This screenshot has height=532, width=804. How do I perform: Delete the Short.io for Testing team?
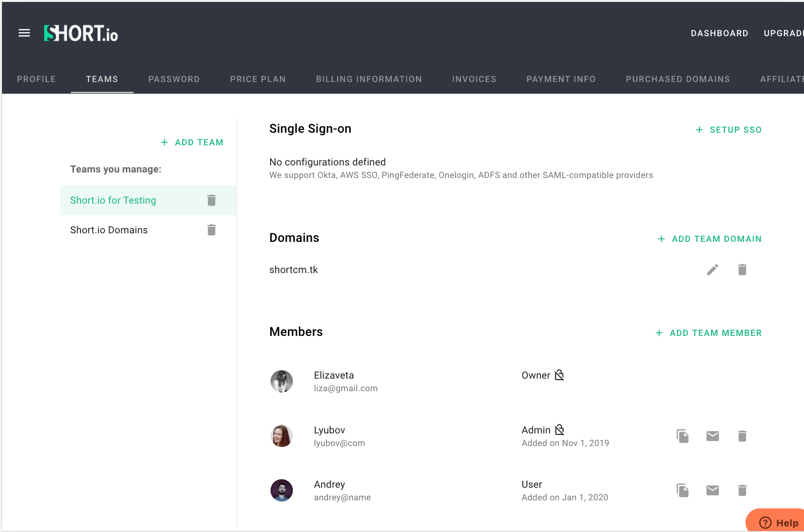tap(212, 200)
